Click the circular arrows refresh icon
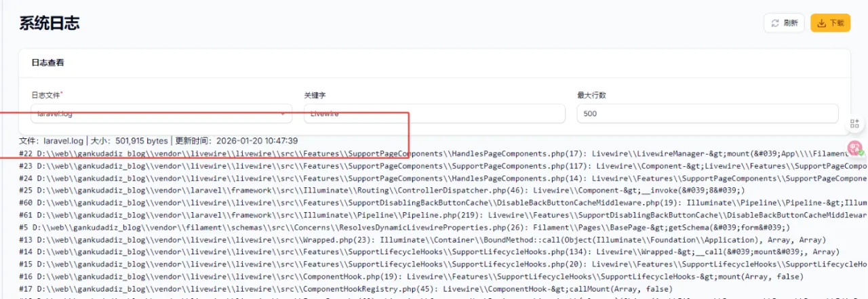Image resolution: width=868 pixels, height=299 pixels. [775, 23]
